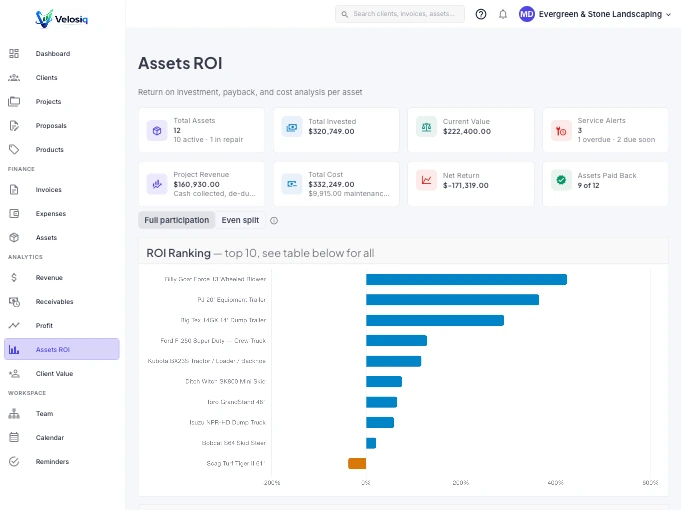681x510 pixels.
Task: Open the Invoices file icon
Action: pyautogui.click(x=14, y=189)
